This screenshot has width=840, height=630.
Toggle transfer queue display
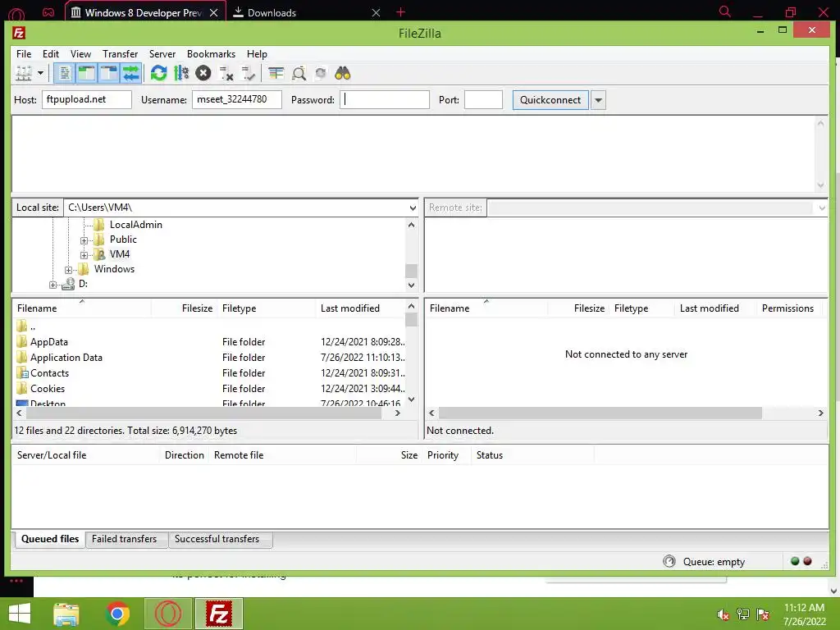pyautogui.click(x=130, y=73)
